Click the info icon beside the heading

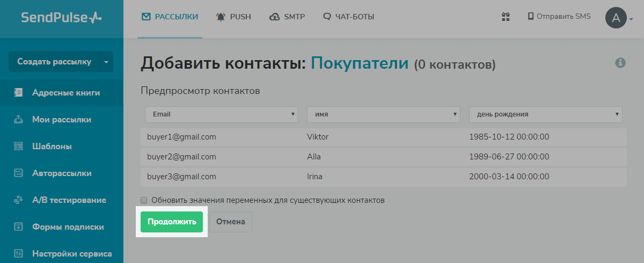click(620, 63)
